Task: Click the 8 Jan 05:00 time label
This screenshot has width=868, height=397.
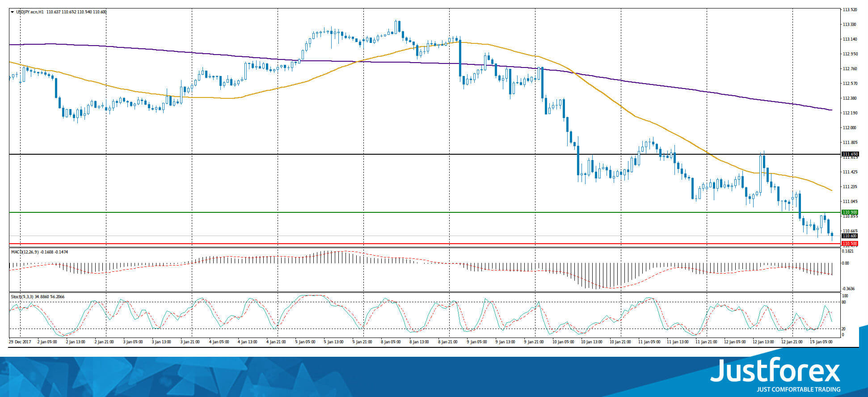Action: click(390, 342)
